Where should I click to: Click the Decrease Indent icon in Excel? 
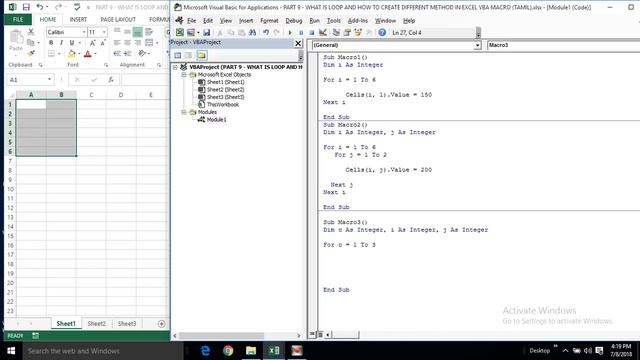tap(117, 53)
